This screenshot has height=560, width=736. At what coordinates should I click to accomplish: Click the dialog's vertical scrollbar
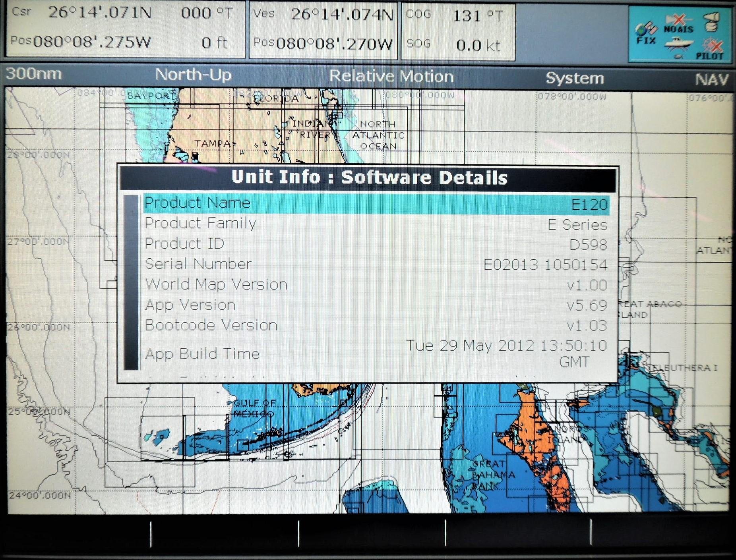click(131, 282)
